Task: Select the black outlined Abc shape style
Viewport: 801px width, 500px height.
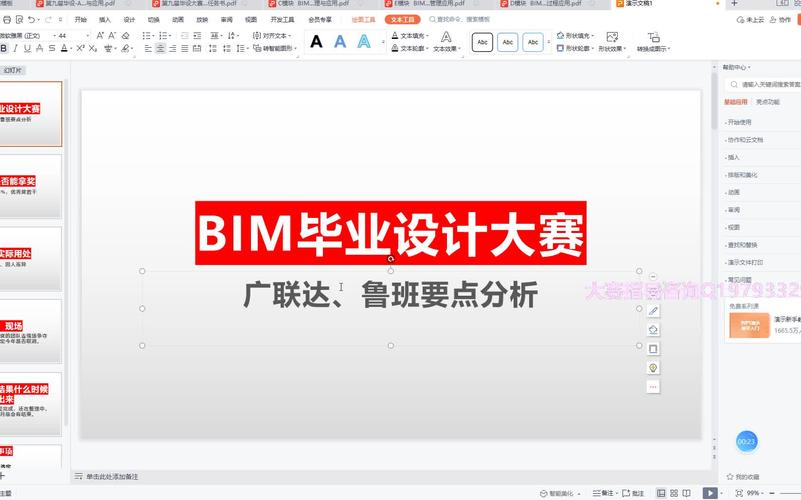Action: click(482, 42)
